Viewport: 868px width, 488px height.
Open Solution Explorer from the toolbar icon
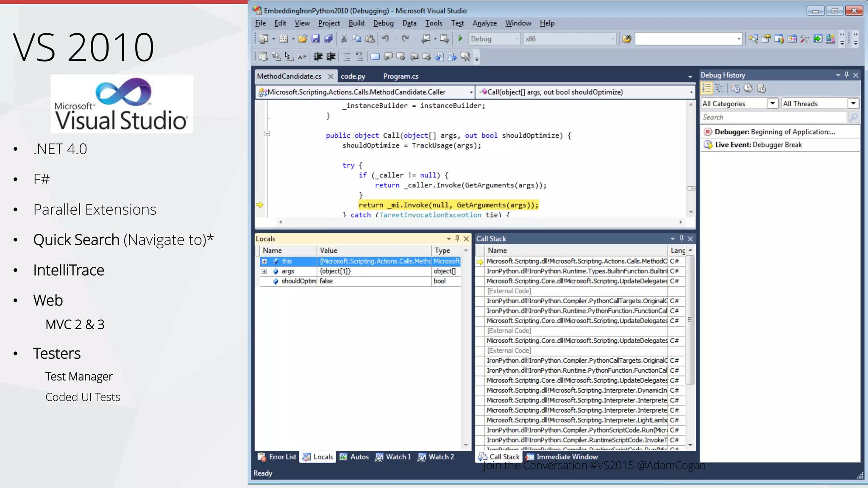pos(753,39)
